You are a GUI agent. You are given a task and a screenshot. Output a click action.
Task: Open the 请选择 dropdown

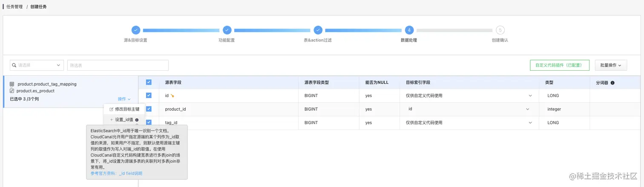[37, 65]
